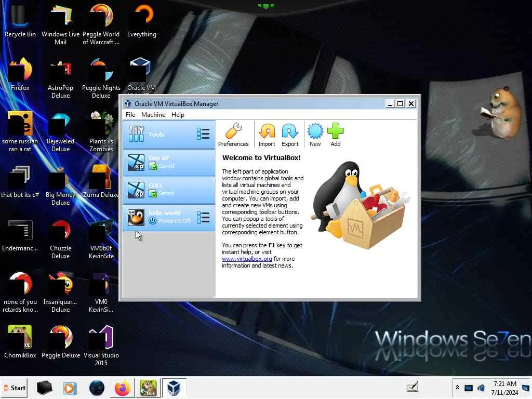Open the Tools list menu icon

(203, 134)
